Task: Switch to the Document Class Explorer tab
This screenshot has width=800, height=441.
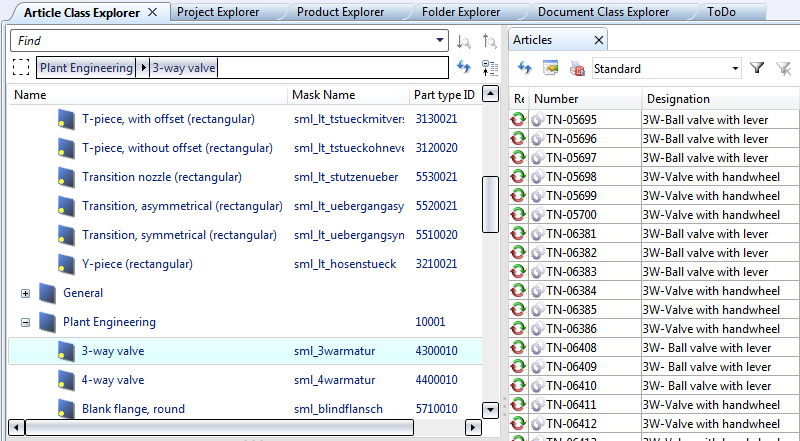Action: click(x=603, y=12)
